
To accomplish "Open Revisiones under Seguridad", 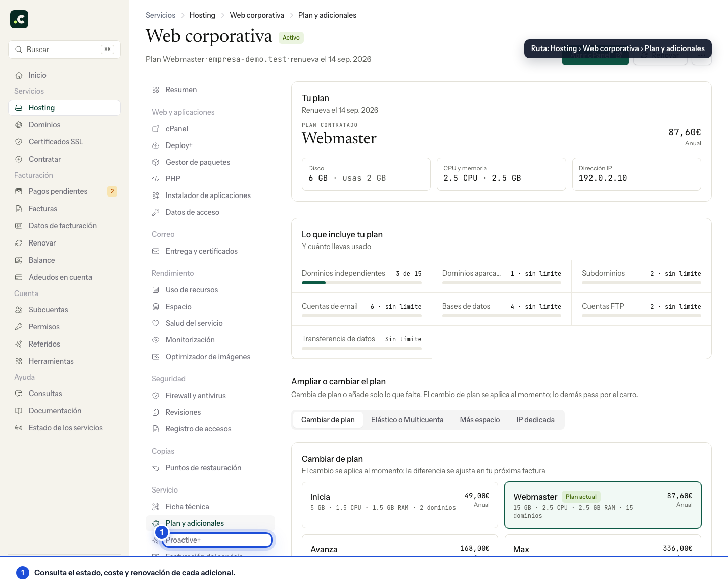I will tap(210, 412).
